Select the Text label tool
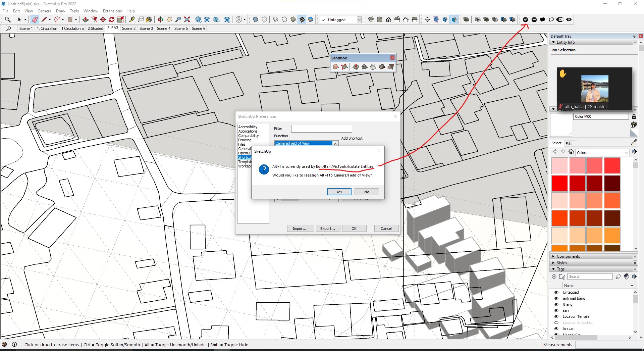 pos(141,19)
